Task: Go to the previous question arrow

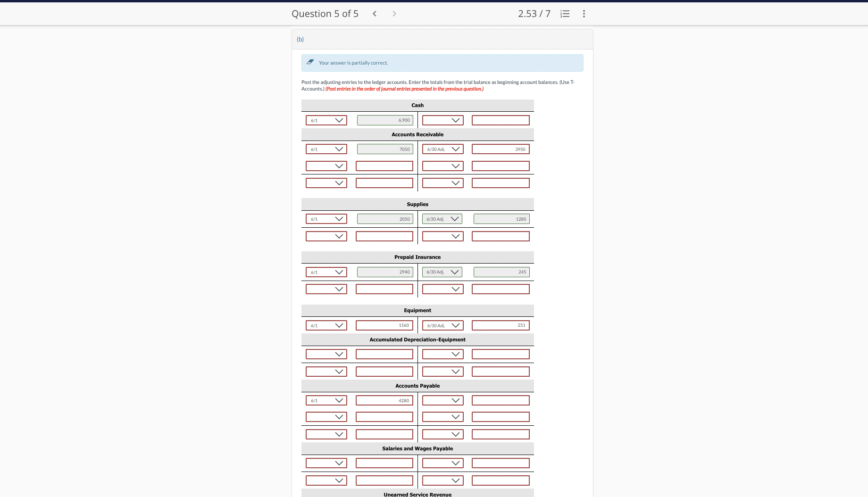Action: [x=375, y=14]
